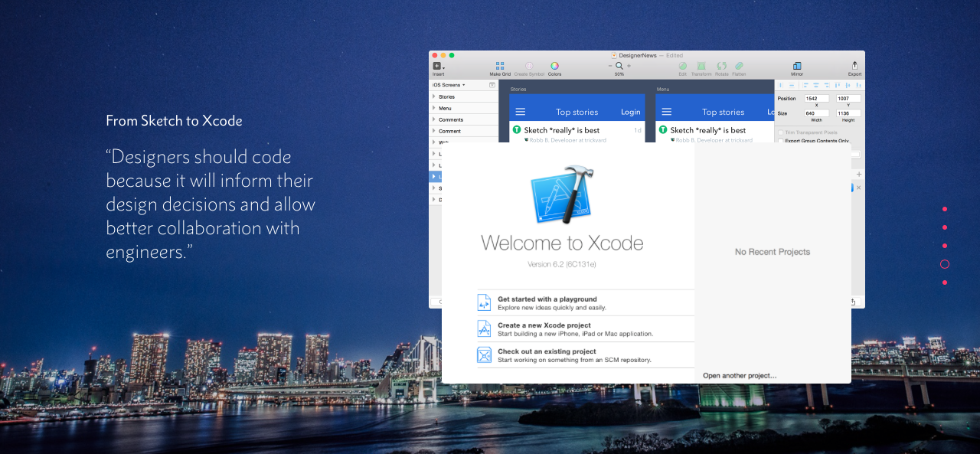Image resolution: width=980 pixels, height=454 pixels.
Task: Click Get started with a playground
Action: [547, 299]
